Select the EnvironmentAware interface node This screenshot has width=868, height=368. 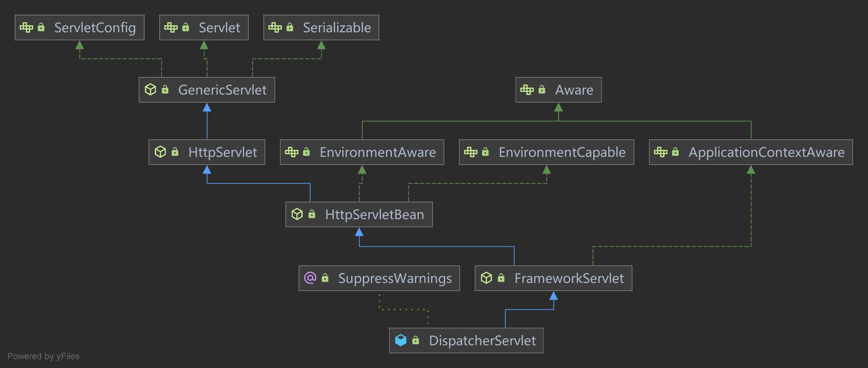click(362, 152)
